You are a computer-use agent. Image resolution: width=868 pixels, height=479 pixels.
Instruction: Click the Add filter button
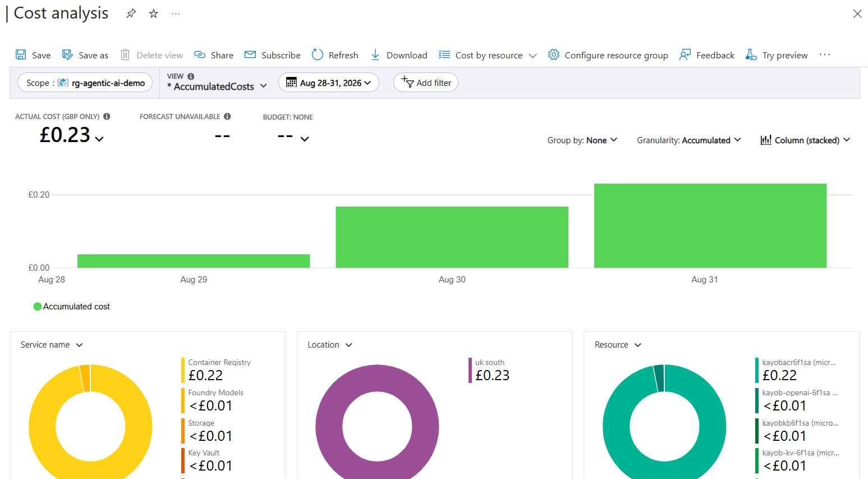[426, 83]
